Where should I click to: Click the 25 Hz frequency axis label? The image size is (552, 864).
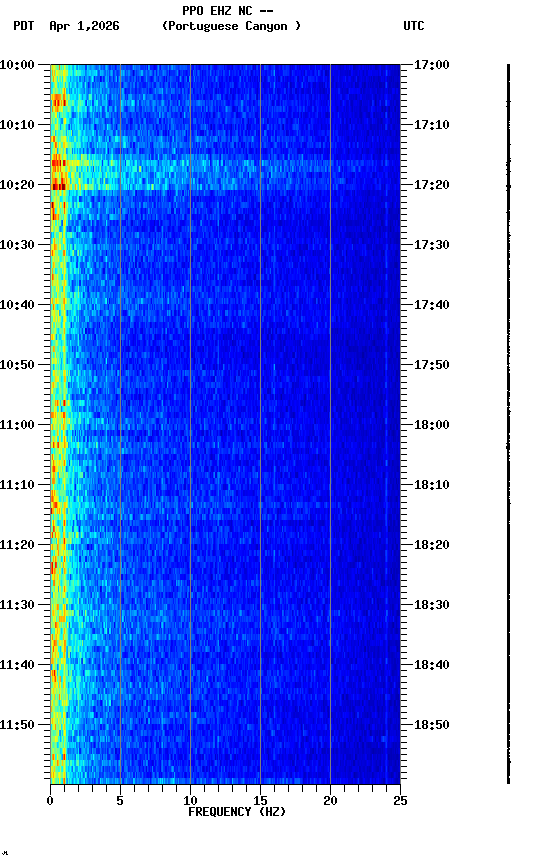coord(400,801)
